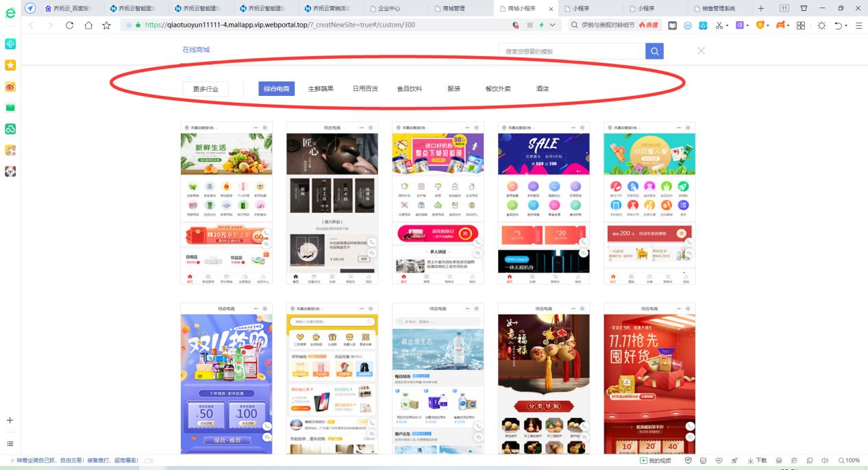
Task: Enable eye-protection mode with the sun icon
Action: pyautogui.click(x=822, y=25)
